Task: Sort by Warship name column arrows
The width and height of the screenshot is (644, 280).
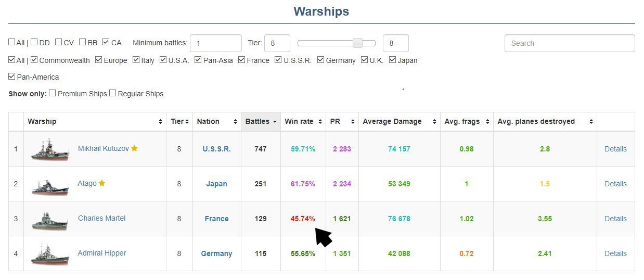Action: tap(160, 122)
